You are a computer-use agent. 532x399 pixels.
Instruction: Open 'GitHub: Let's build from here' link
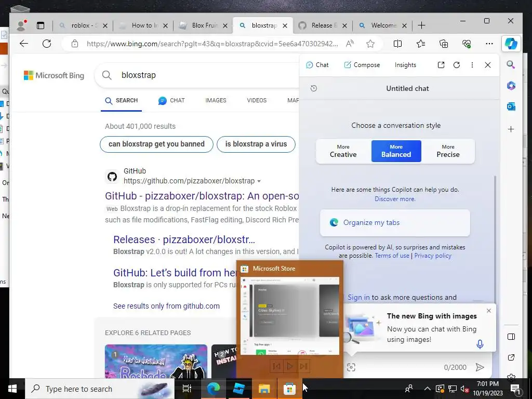click(175, 273)
